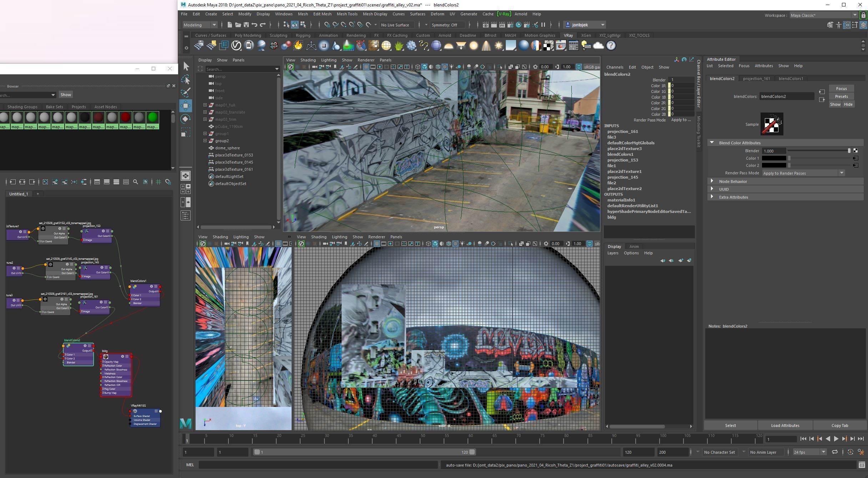
Task: Expand map01_full in the Outliner
Action: point(205,105)
